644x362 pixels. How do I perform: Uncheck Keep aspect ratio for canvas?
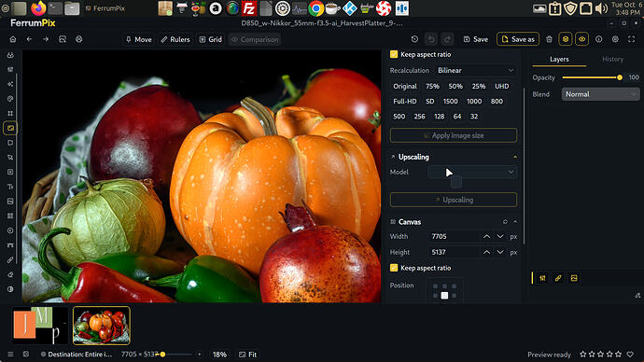point(394,268)
